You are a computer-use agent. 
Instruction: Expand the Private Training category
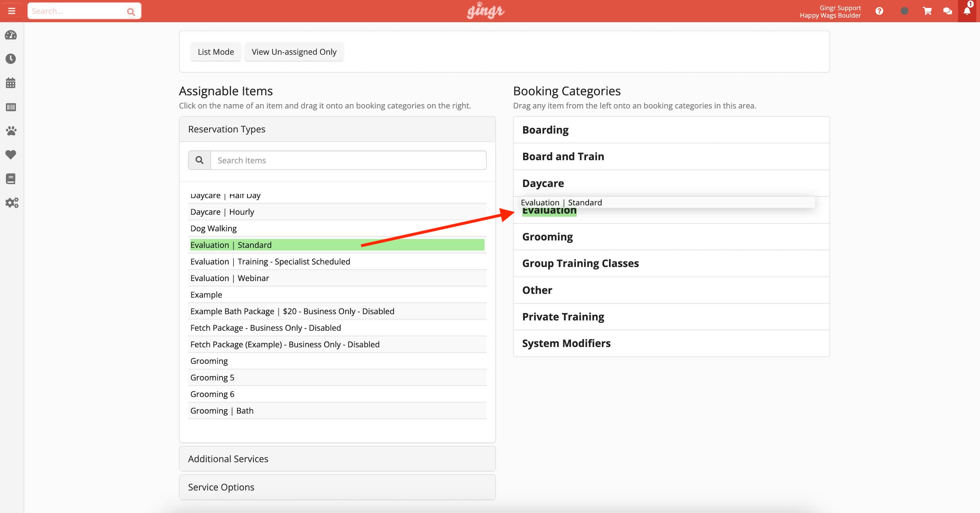(x=671, y=316)
